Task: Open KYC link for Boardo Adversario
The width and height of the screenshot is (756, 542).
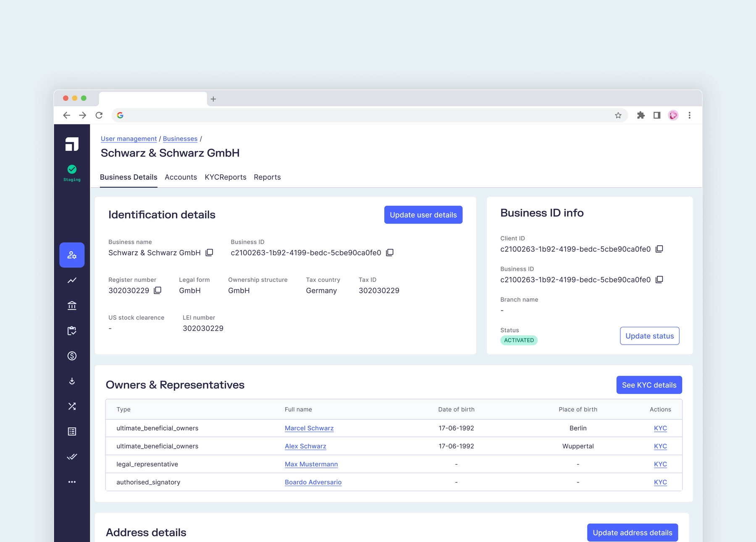Action: [x=660, y=482]
